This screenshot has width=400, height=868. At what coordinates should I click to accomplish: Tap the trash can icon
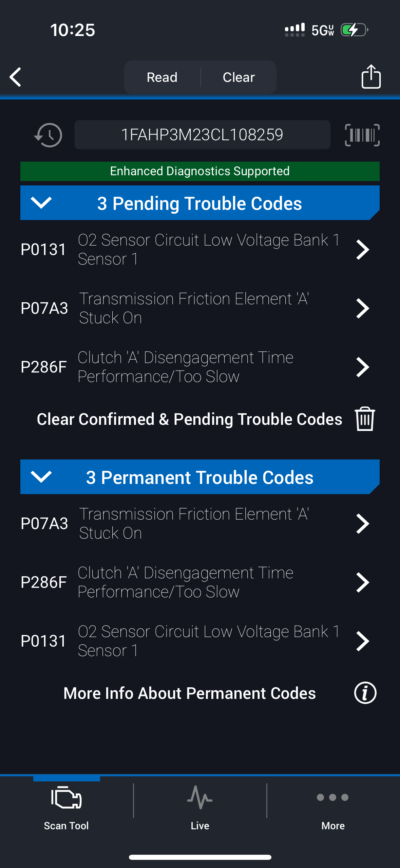[365, 419]
